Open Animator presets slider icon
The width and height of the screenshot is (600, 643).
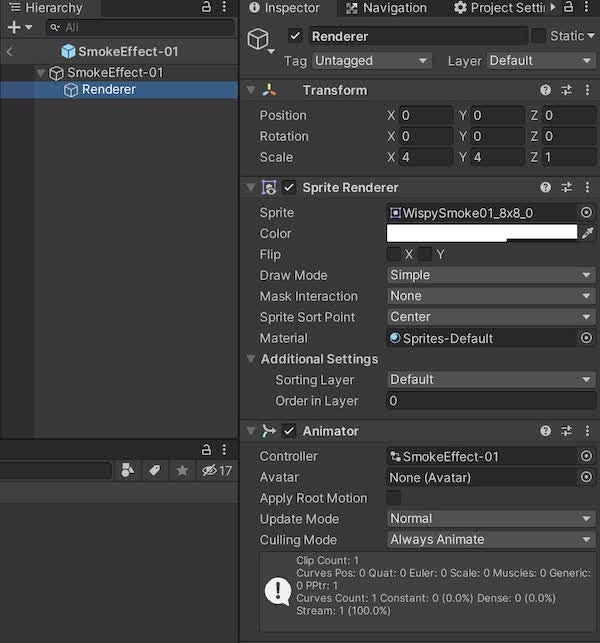(566, 431)
